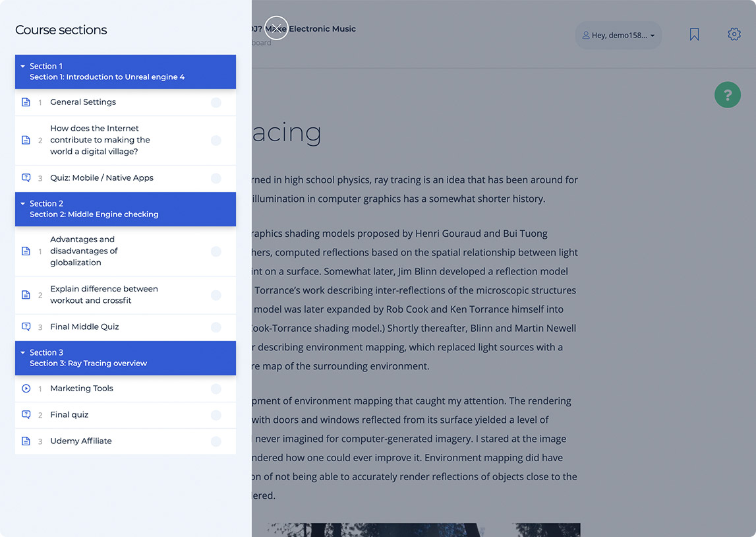Open the workout and crossfit difference lesson
The image size is (756, 537).
[103, 295]
